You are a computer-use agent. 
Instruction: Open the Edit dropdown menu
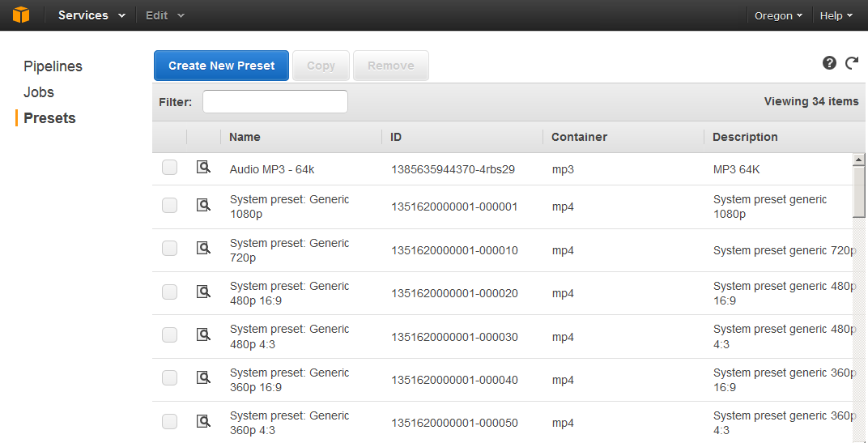[165, 15]
